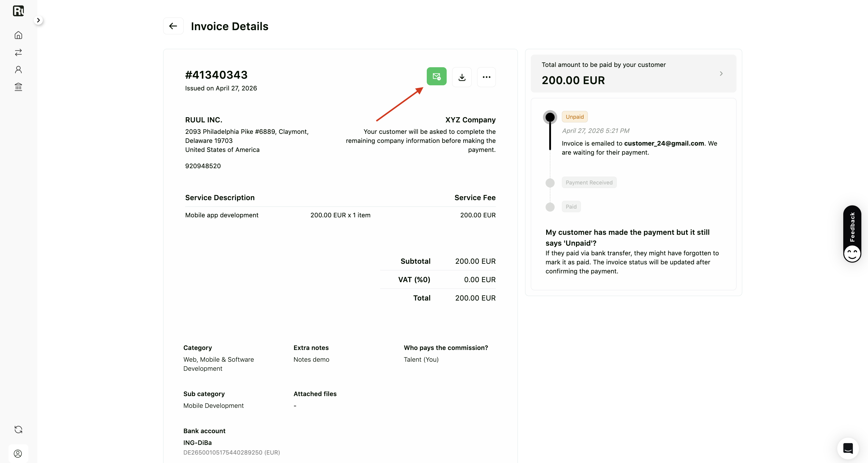The image size is (868, 463).
Task: Open the Home icon in sidebar
Action: click(18, 35)
